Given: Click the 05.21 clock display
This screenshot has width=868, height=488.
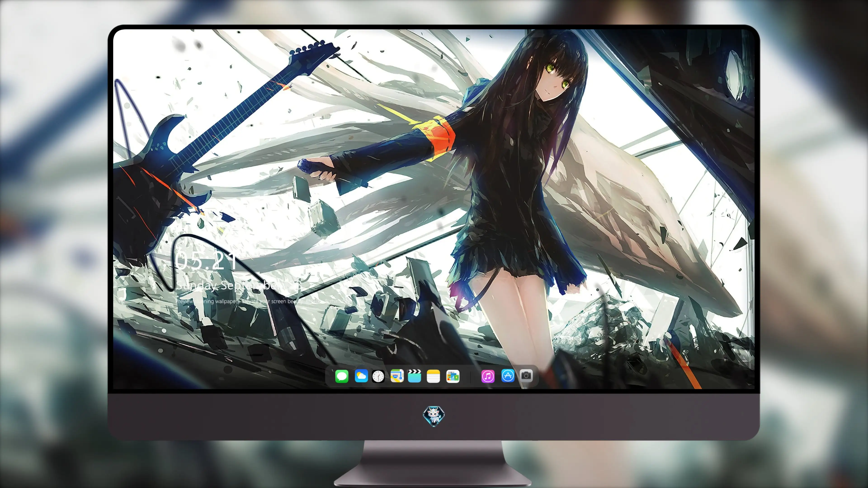Looking at the screenshot, I should [x=206, y=260].
